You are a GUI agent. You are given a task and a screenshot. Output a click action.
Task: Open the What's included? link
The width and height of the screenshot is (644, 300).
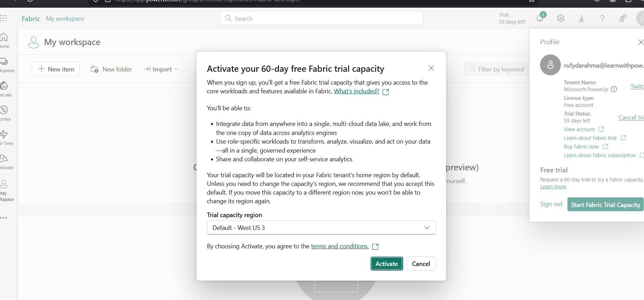click(x=357, y=91)
